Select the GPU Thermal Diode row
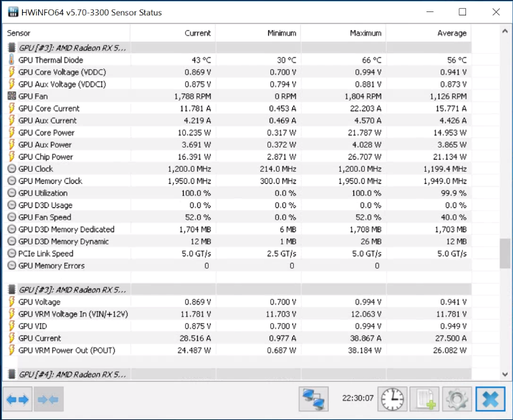This screenshot has width=513, height=420. 238,60
